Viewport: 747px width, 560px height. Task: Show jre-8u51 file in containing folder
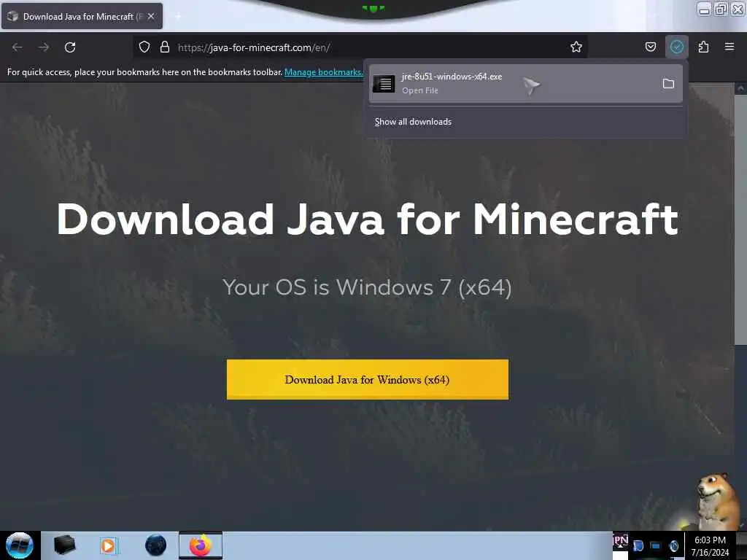pyautogui.click(x=668, y=84)
